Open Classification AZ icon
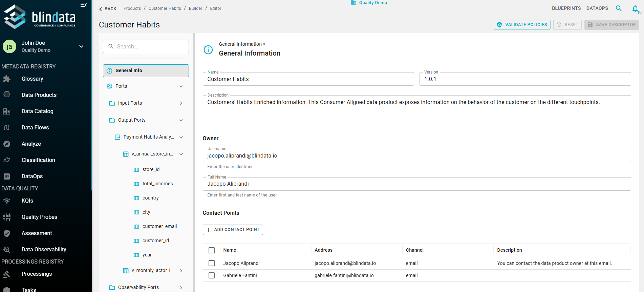This screenshot has height=292, width=644. (7, 160)
